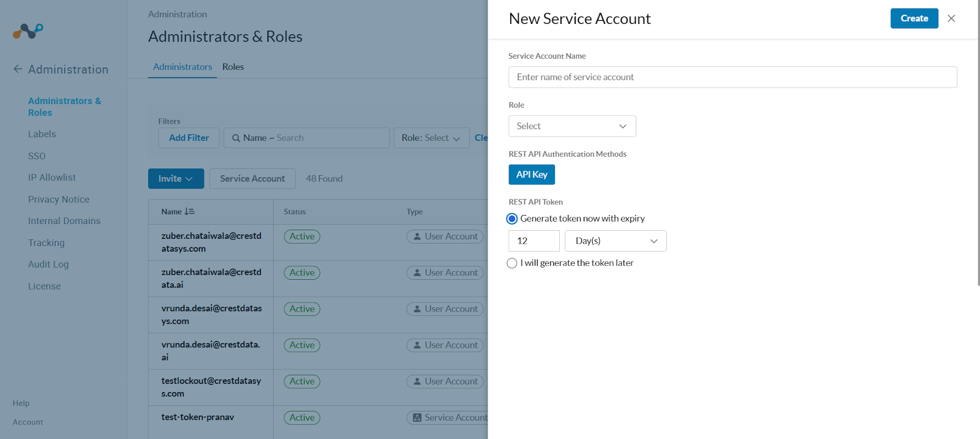980x439 pixels.
Task: Switch to the Administrators tab
Action: click(183, 67)
